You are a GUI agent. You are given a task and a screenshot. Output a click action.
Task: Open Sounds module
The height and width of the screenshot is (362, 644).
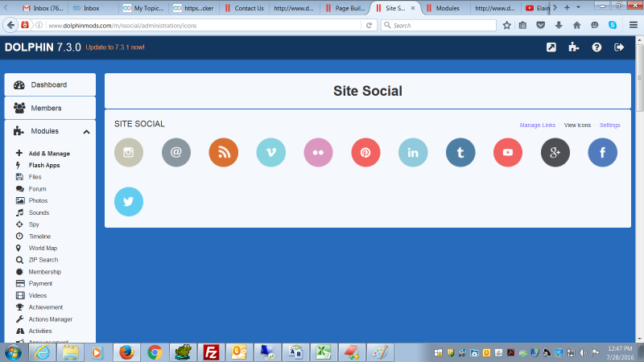39,212
